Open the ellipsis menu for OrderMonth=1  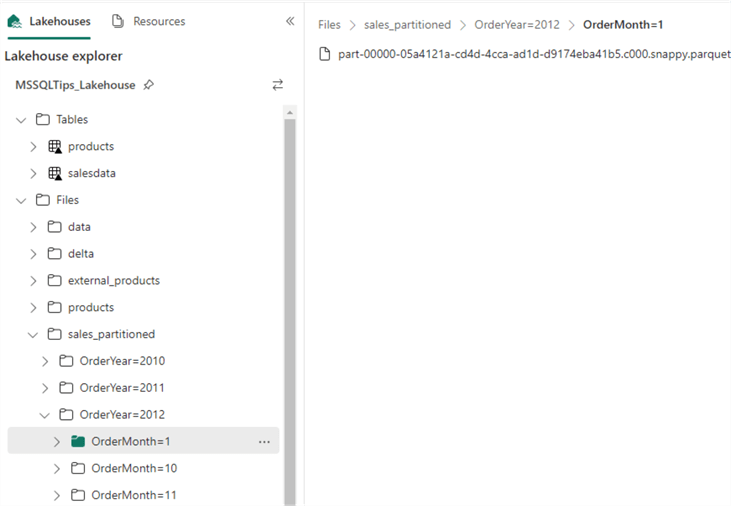point(264,442)
